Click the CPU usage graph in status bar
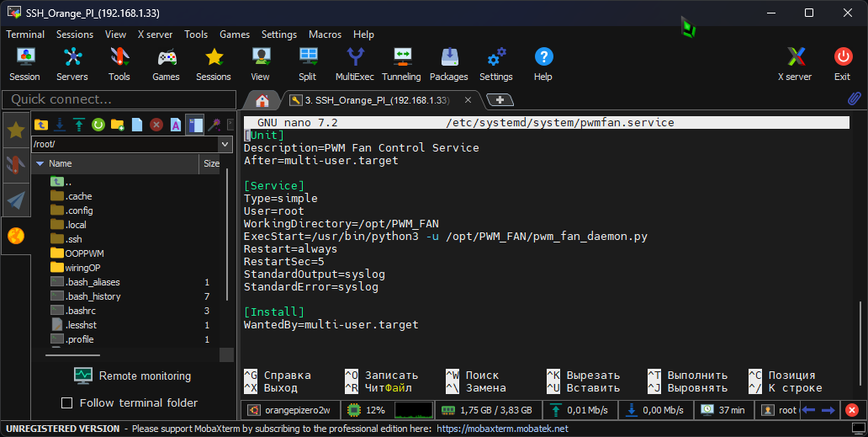868x437 pixels. coord(413,410)
